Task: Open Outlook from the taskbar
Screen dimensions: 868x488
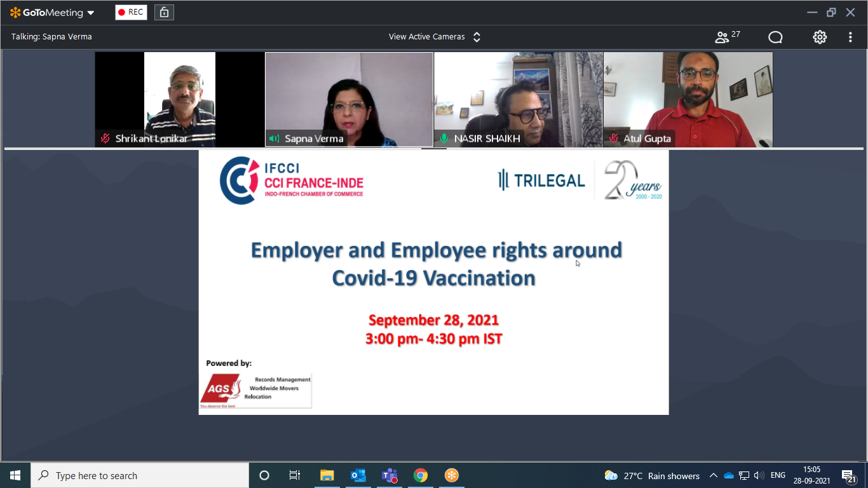Action: (358, 475)
